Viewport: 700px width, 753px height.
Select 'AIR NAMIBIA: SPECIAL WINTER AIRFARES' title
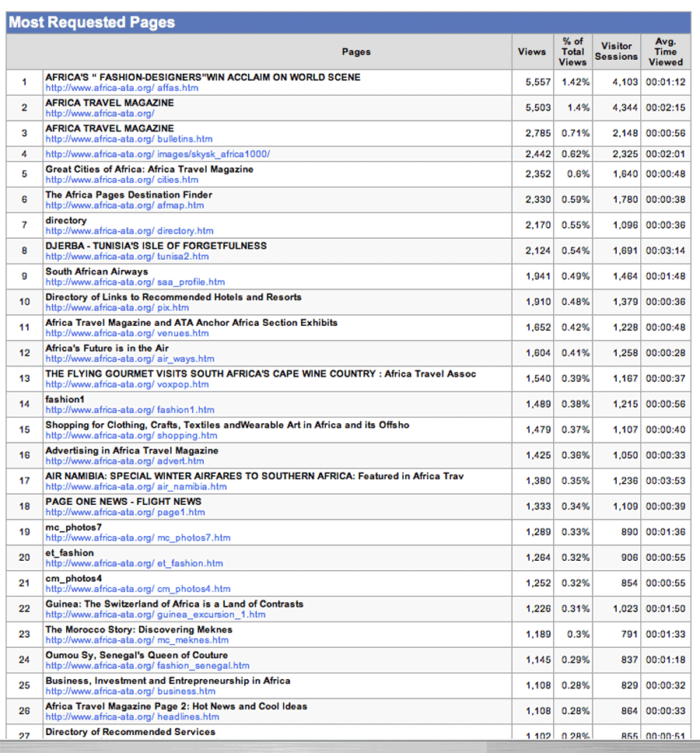[254, 476]
